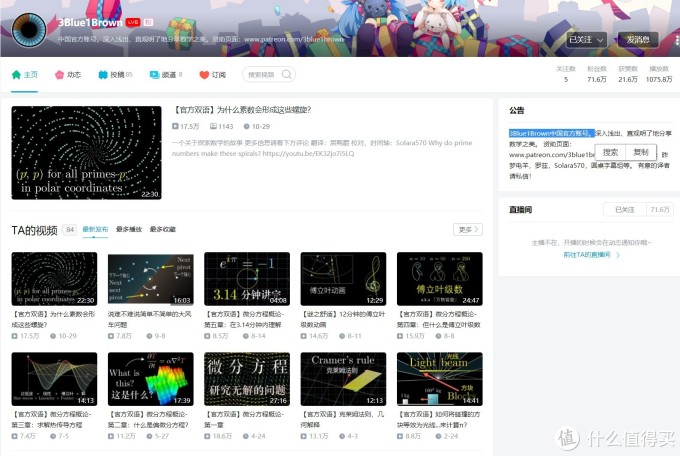Screen dimensions: 680x456
Task: Open the 16:03 next pivot video thumbnail
Action: point(150,279)
